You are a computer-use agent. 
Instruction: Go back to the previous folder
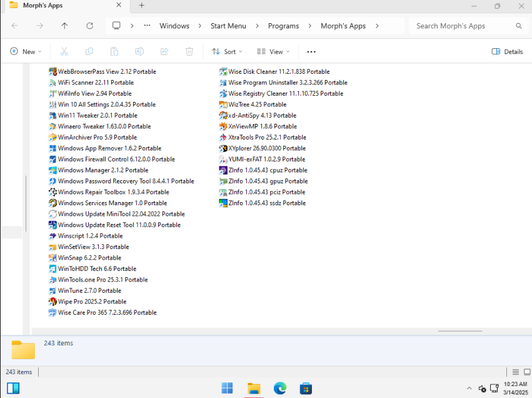[x=14, y=26]
